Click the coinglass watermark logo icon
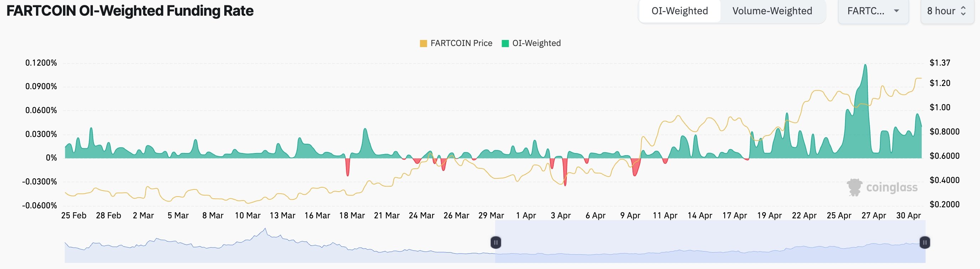This screenshot has height=269, width=980. click(x=854, y=187)
